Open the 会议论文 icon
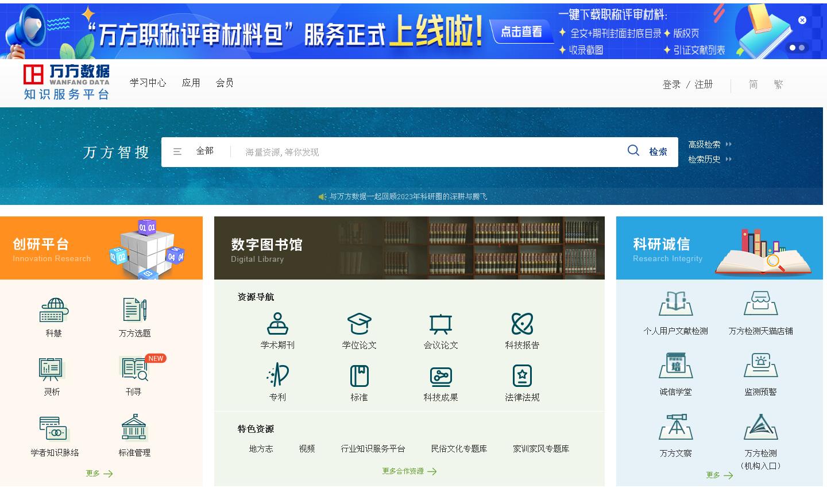This screenshot has width=827, height=504. coord(440,324)
